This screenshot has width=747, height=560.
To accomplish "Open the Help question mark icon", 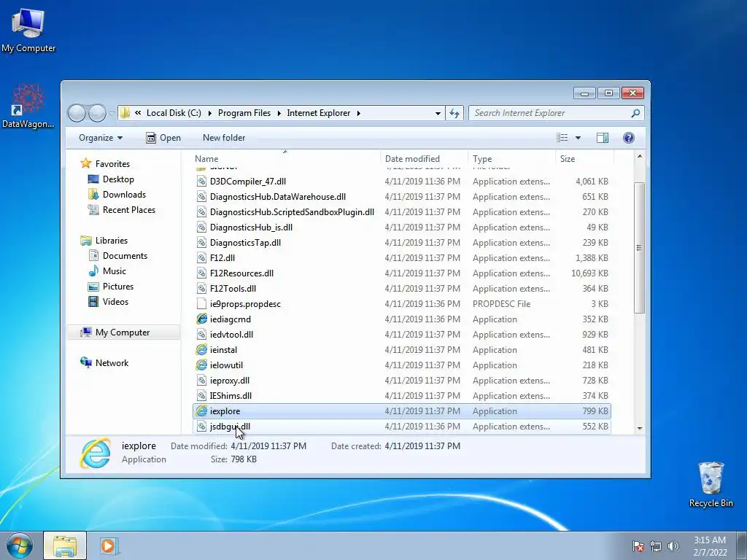I will (628, 138).
